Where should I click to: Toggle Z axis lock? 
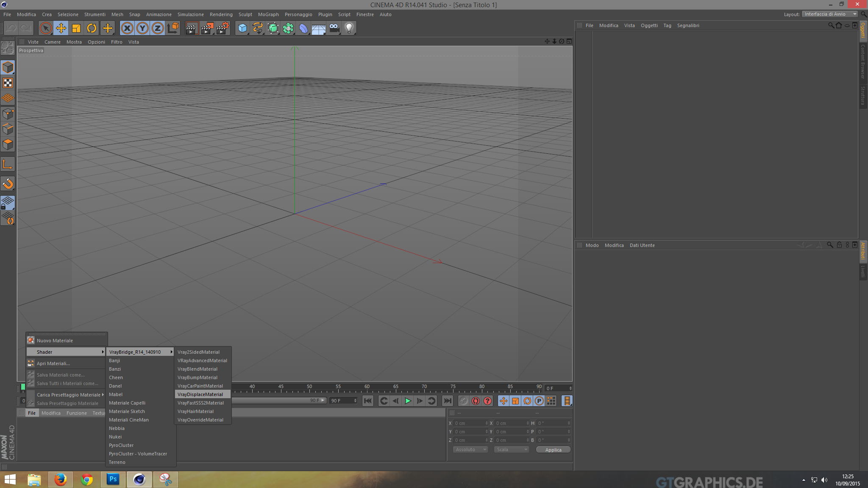point(158,28)
